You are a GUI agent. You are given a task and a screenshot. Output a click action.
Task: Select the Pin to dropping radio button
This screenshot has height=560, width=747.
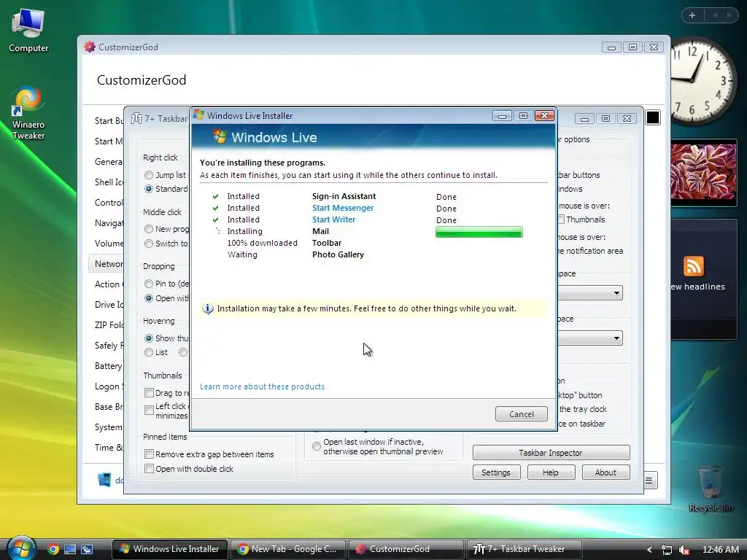(x=149, y=284)
